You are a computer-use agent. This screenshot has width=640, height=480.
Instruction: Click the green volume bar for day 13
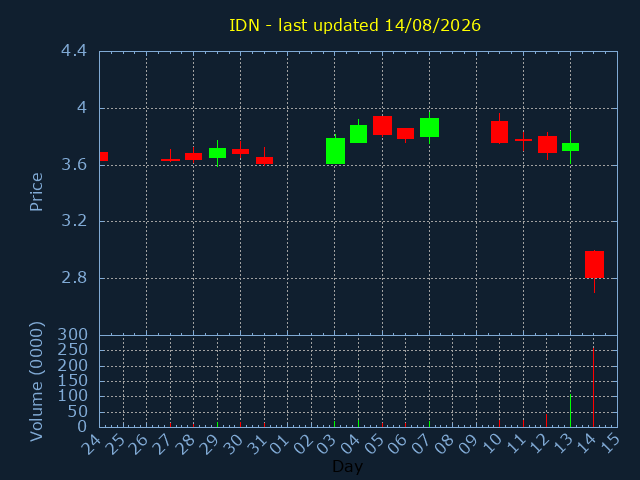570,411
